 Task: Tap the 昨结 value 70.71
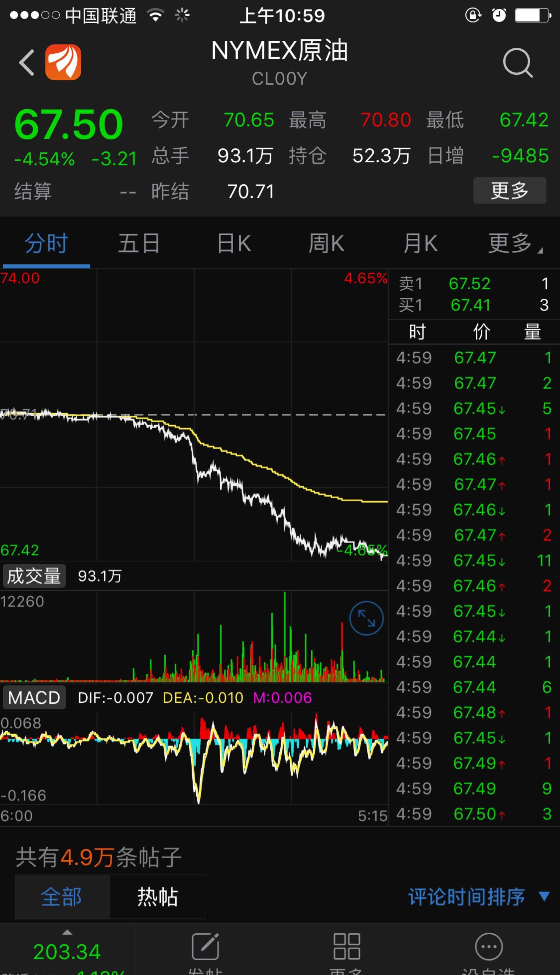[251, 191]
